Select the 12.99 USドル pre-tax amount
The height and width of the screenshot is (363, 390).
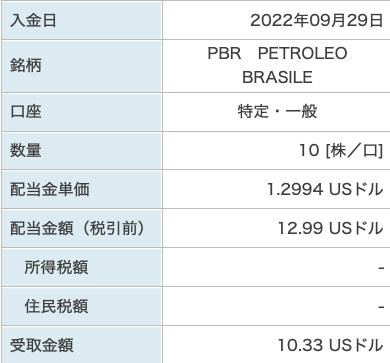click(330, 228)
